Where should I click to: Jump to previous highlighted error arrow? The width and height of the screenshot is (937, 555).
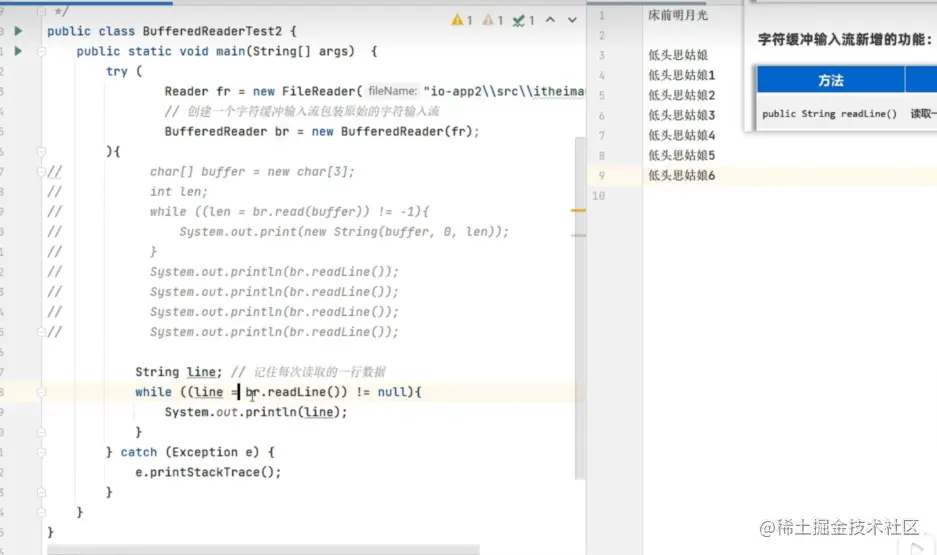click(550, 20)
